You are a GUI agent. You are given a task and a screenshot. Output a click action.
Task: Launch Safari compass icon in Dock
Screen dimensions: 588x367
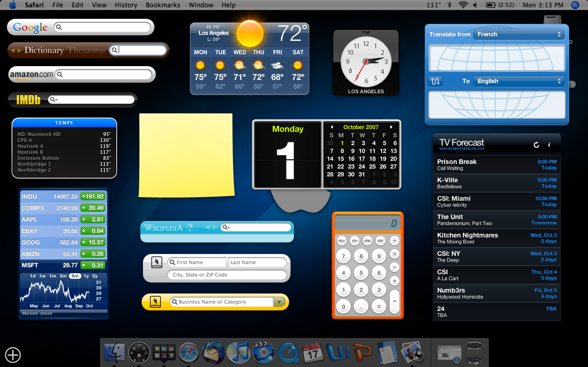pyautogui.click(x=189, y=352)
